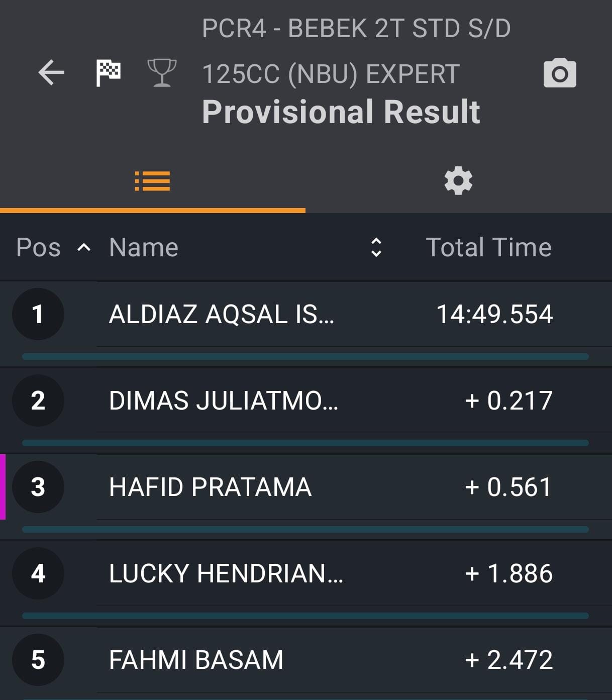The width and height of the screenshot is (612, 700).
Task: Sort by the Total Time column
Action: click(488, 247)
